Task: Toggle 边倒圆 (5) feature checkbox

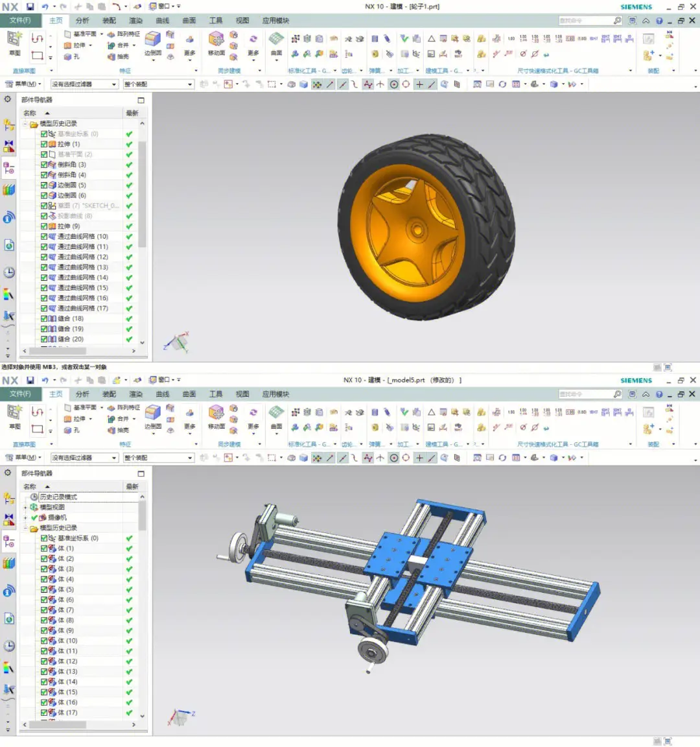Action: tap(44, 185)
